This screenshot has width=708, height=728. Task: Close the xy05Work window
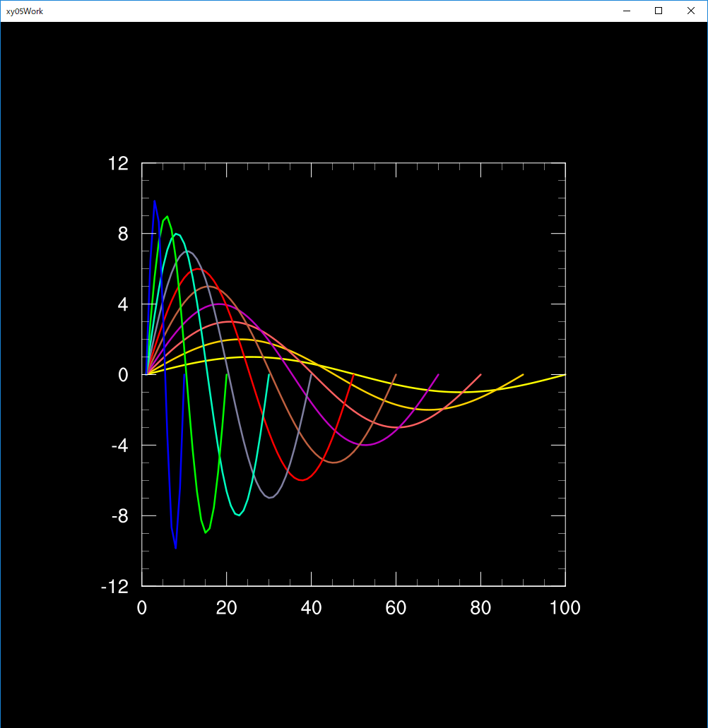click(690, 11)
